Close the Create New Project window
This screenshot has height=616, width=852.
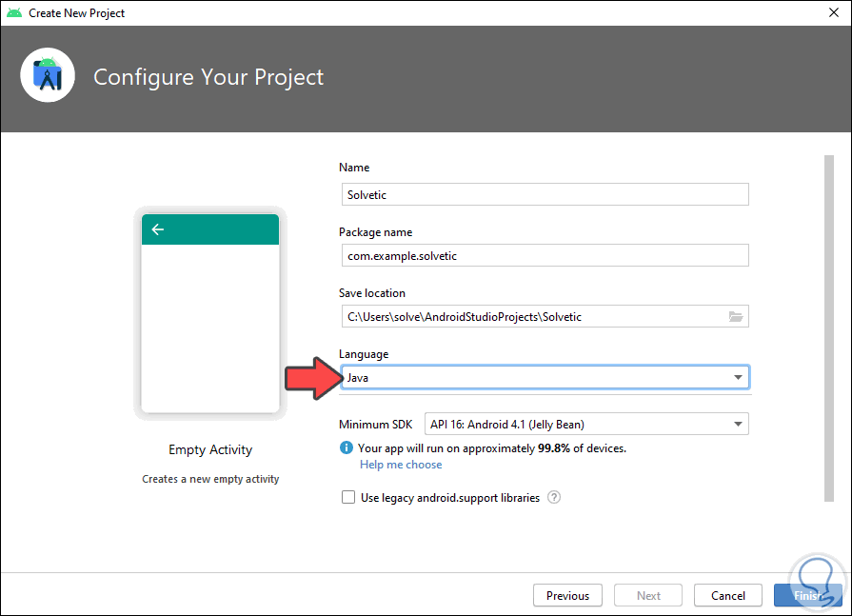coord(830,13)
